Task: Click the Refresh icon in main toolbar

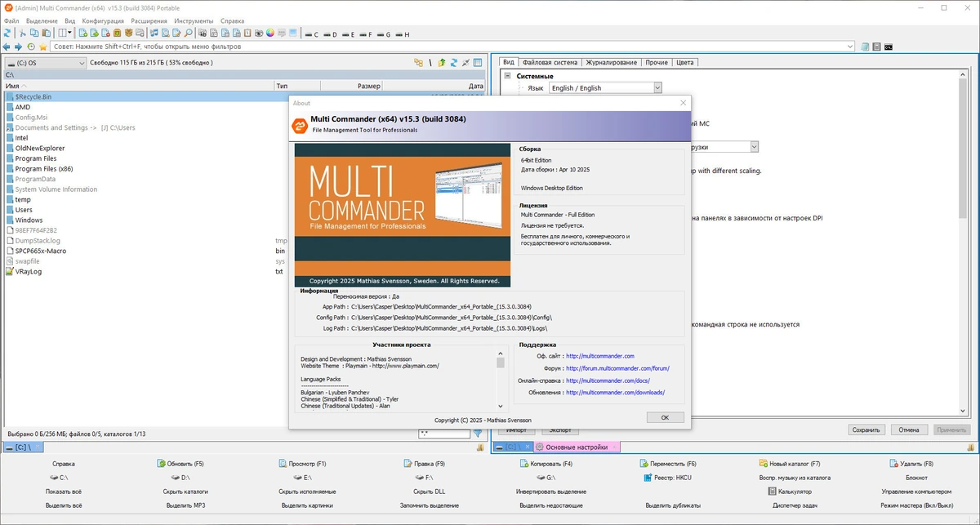Action: (7, 33)
